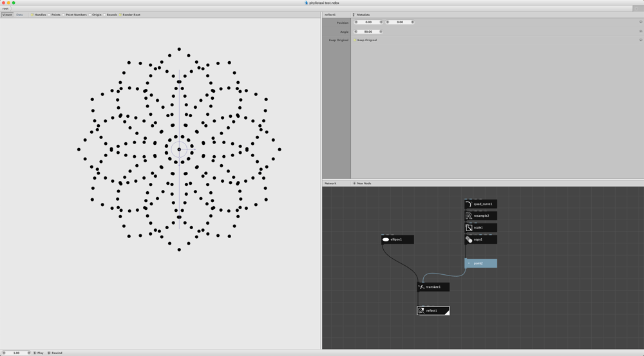Image resolution: width=644 pixels, height=356 pixels.
Task: Disable the Keep Original checkbox
Action: [x=355, y=41]
